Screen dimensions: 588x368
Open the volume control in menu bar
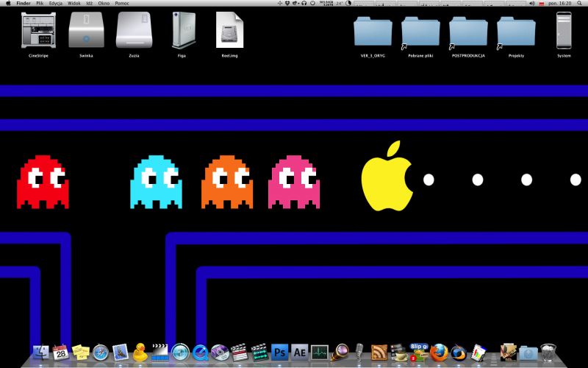532,3
